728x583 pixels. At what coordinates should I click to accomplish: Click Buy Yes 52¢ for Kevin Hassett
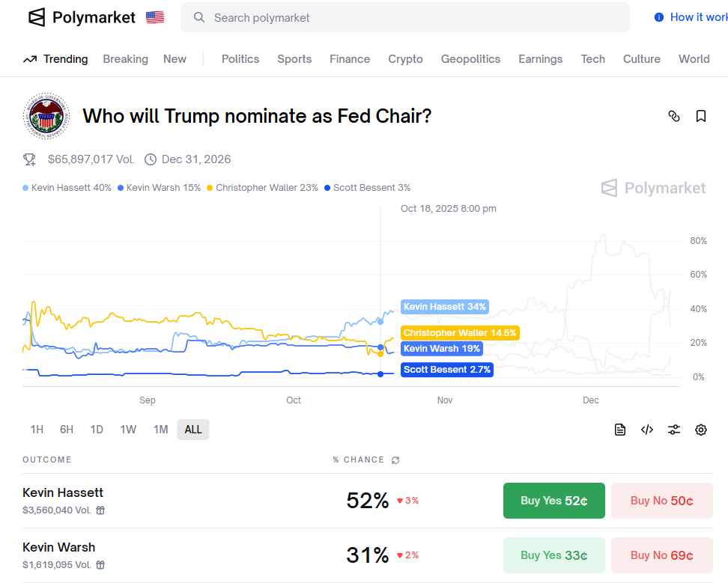tap(553, 501)
